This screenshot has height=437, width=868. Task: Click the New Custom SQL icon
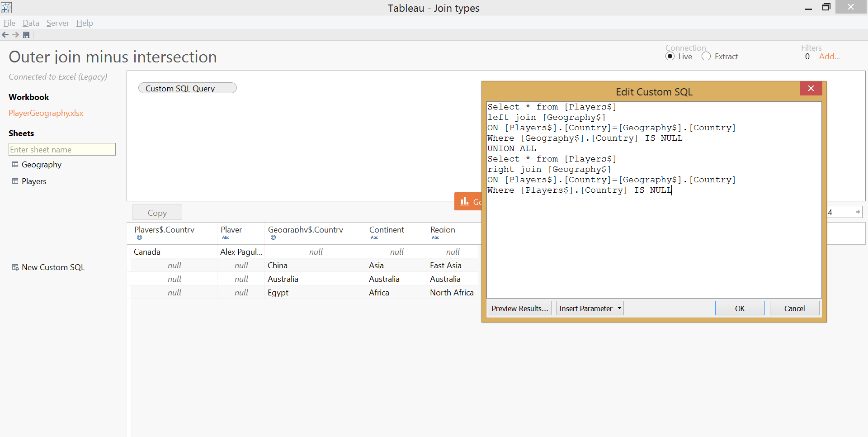point(15,267)
